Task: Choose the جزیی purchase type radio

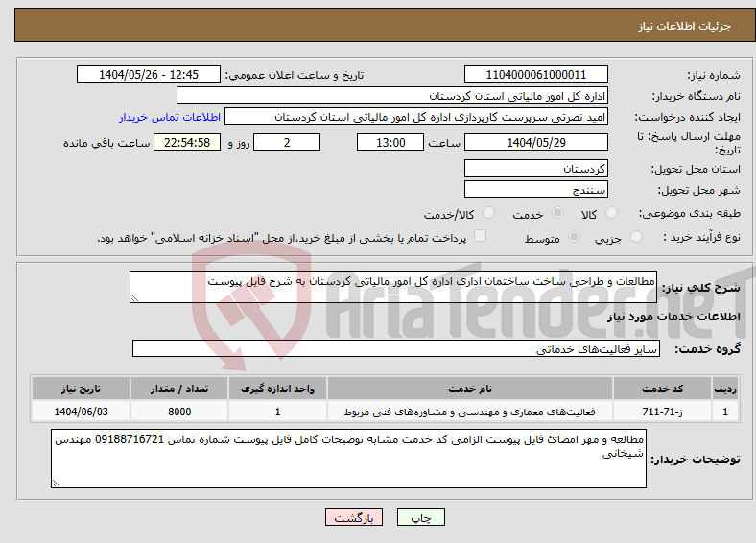Action: (x=636, y=236)
